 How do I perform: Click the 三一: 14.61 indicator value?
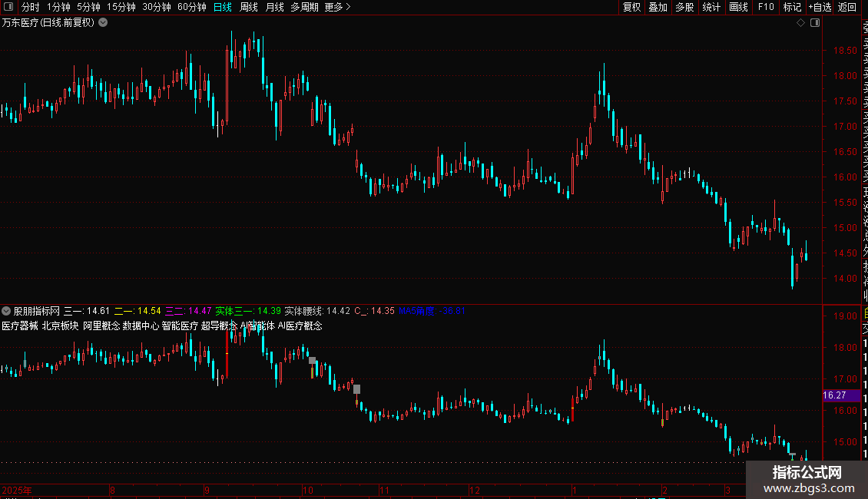click(87, 311)
